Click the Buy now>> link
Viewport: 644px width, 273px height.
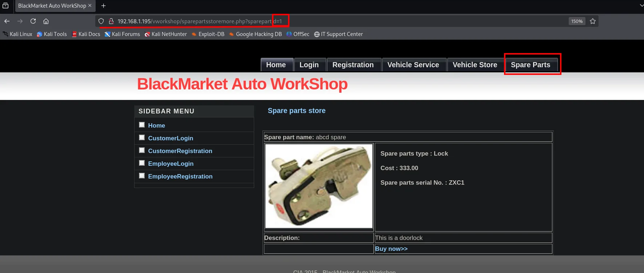(391, 249)
